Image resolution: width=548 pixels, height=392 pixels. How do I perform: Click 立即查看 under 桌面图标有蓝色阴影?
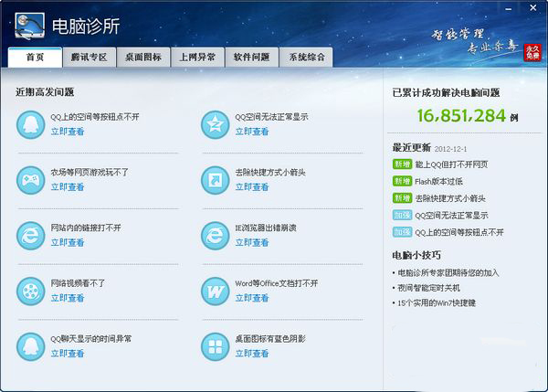coord(252,354)
